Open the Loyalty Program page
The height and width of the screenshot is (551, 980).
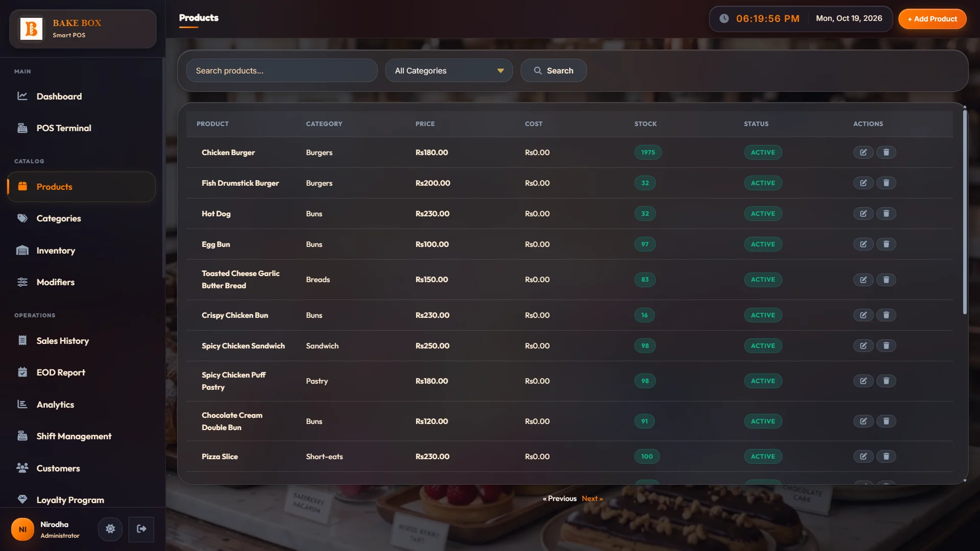82,500
